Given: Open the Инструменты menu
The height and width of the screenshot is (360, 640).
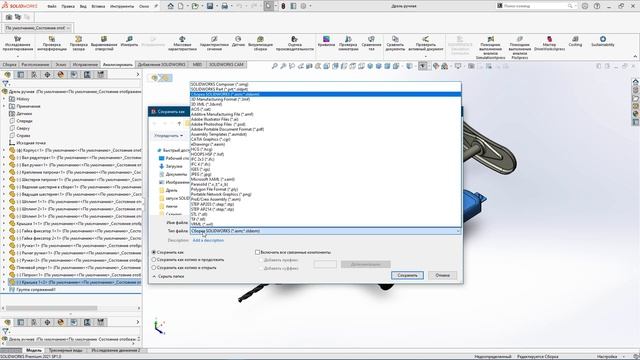Looking at the screenshot, I should click(x=122, y=7).
